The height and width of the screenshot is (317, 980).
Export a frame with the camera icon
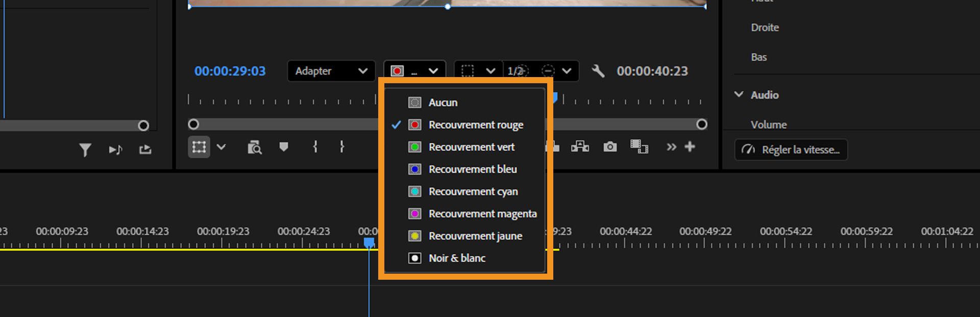[610, 147]
